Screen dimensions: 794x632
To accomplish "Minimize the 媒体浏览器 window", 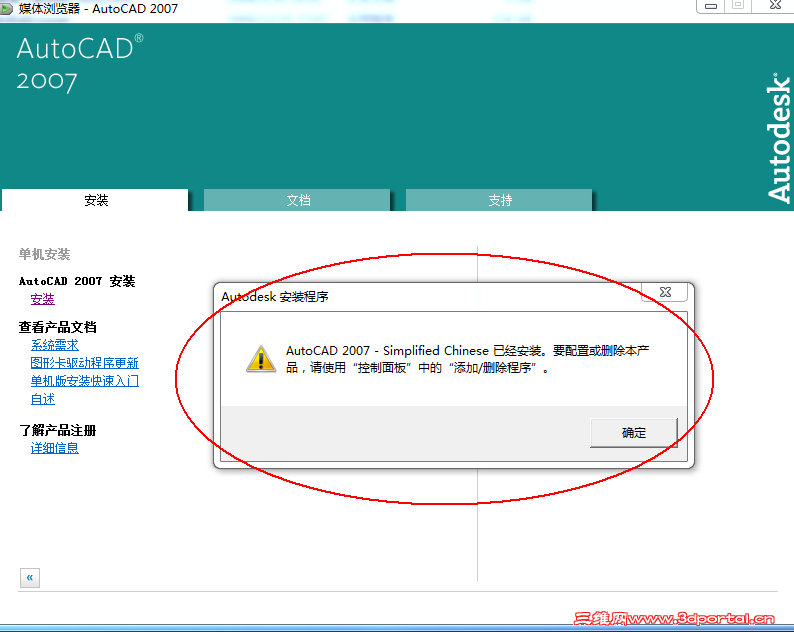I will (710, 6).
